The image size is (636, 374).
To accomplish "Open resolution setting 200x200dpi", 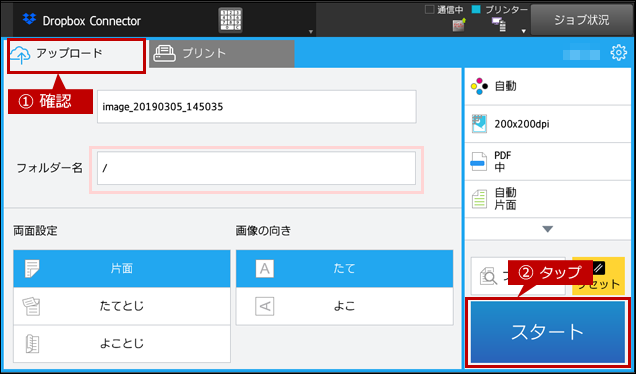I will (x=547, y=124).
